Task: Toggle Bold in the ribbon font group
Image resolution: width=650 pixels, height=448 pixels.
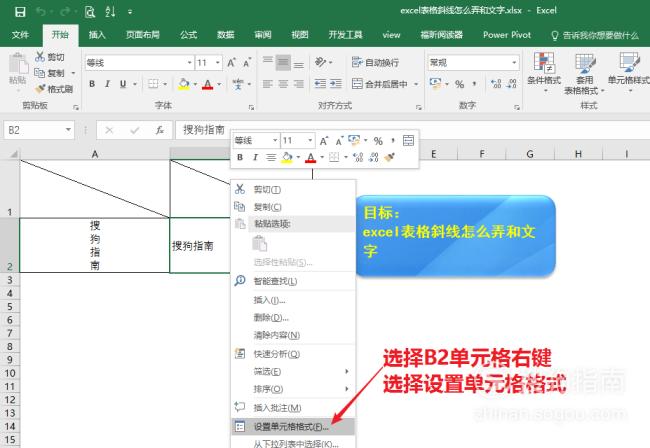Action: point(92,84)
